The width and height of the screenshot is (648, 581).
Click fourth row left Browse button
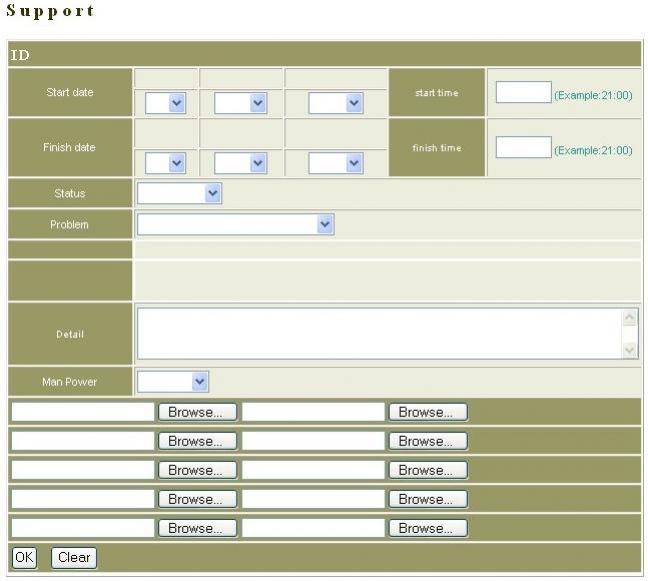pos(198,499)
